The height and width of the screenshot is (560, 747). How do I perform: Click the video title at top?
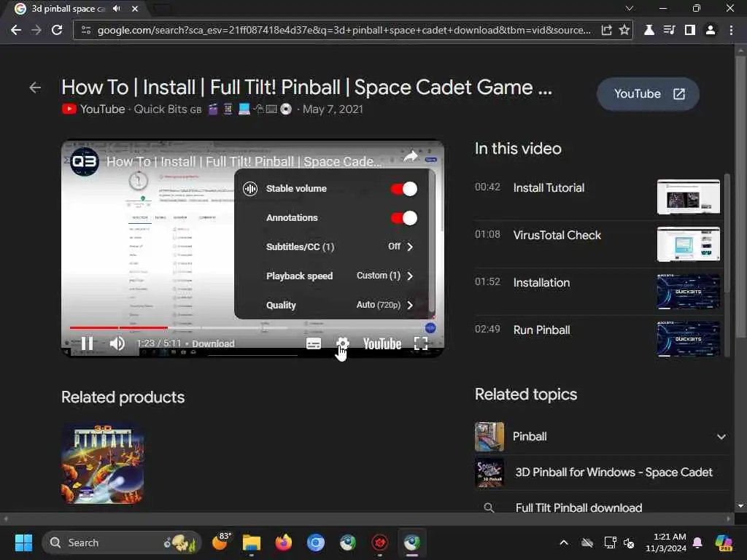(307, 87)
